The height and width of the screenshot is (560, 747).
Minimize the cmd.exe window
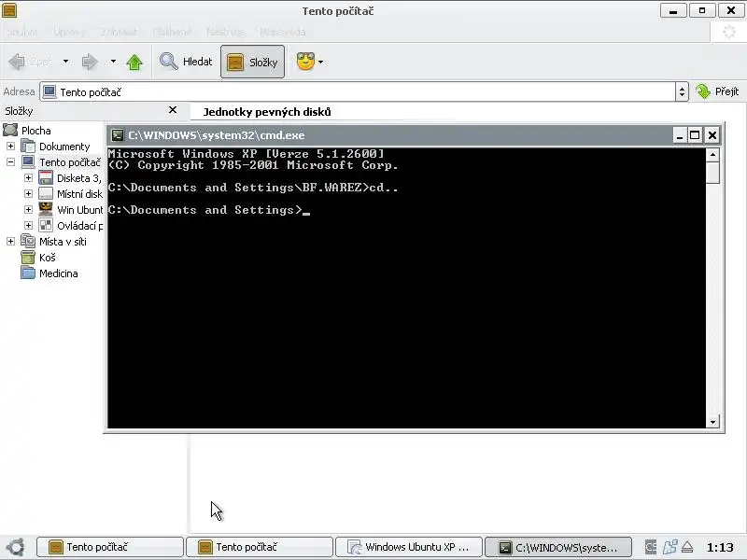click(680, 135)
